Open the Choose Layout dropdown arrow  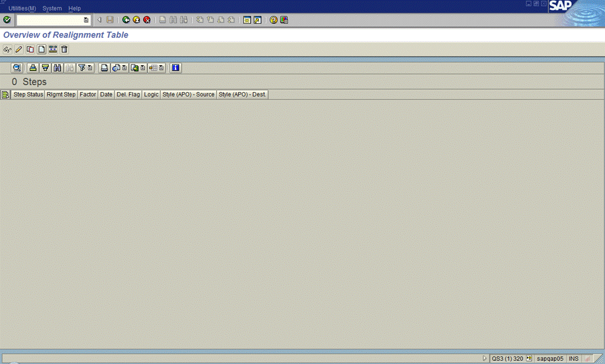pos(161,68)
